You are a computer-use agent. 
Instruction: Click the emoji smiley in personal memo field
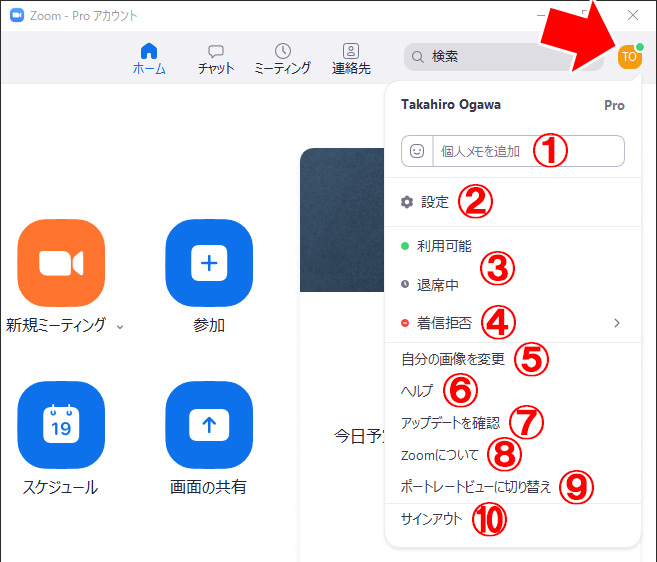click(417, 151)
